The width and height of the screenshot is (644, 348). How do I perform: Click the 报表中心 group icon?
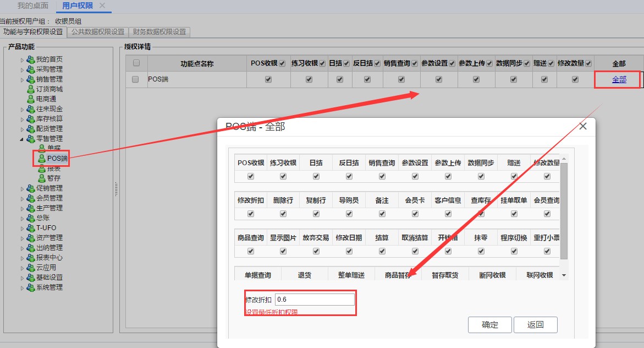click(31, 258)
